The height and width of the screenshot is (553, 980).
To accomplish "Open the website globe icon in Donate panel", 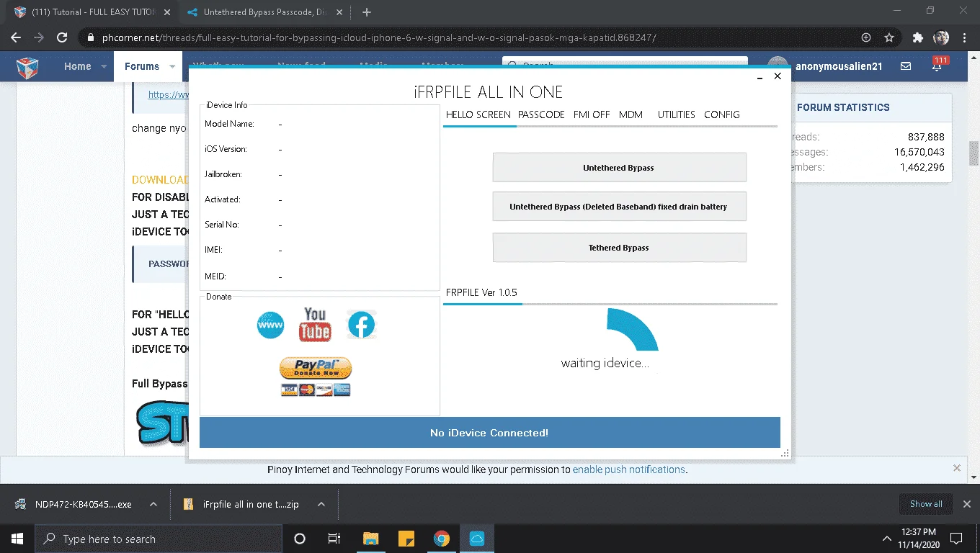I will click(x=271, y=325).
